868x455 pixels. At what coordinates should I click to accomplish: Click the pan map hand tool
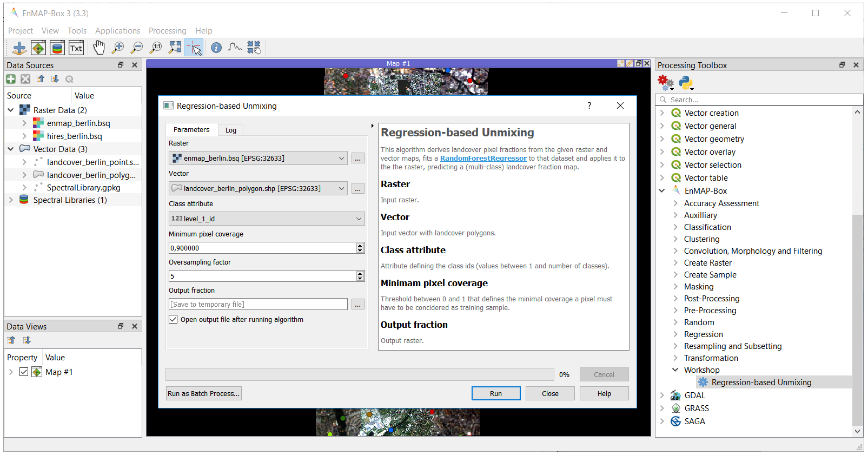pyautogui.click(x=98, y=48)
